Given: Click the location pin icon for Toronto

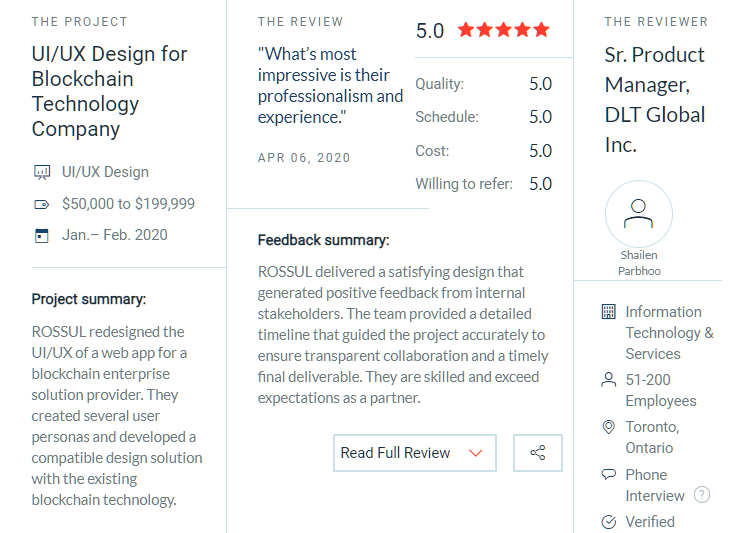Looking at the screenshot, I should tap(608, 427).
